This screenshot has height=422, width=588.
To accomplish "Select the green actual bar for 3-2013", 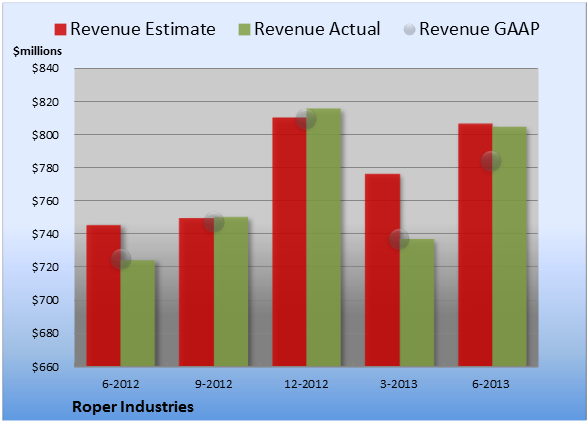I will [417, 303].
